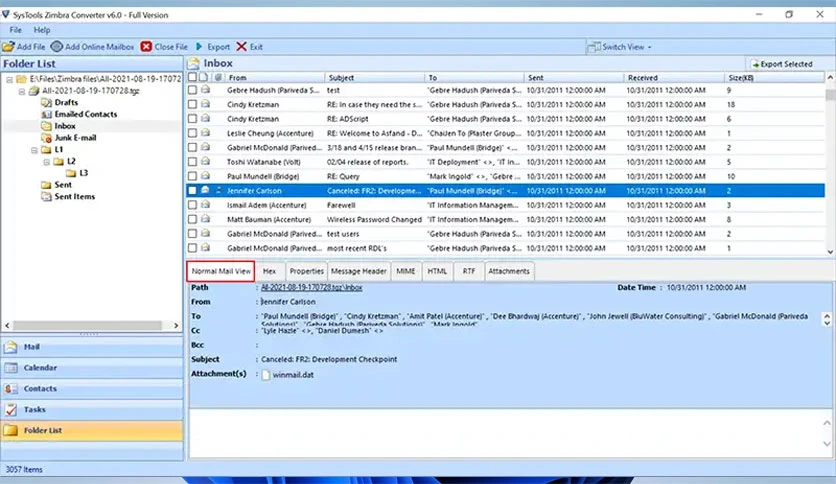Click the winmail.dat attachment icon
Screen dimensions: 836x484
tap(266, 375)
